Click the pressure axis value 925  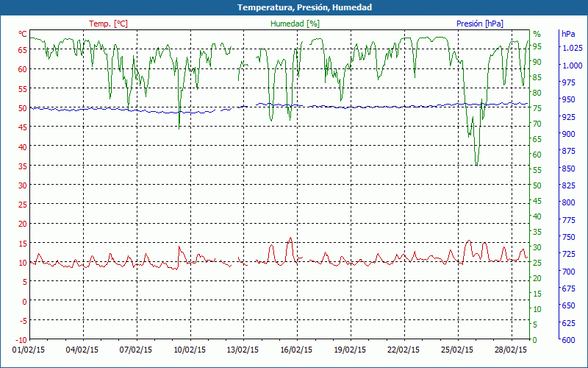pos(568,117)
